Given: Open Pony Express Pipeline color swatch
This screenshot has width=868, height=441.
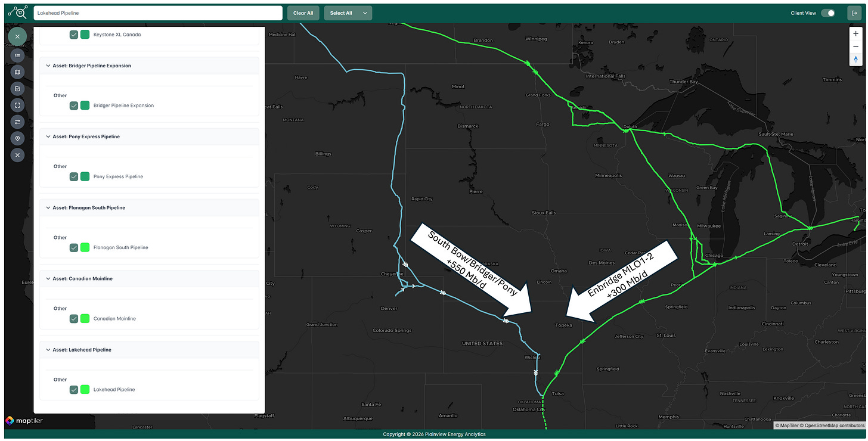Looking at the screenshot, I should [85, 176].
